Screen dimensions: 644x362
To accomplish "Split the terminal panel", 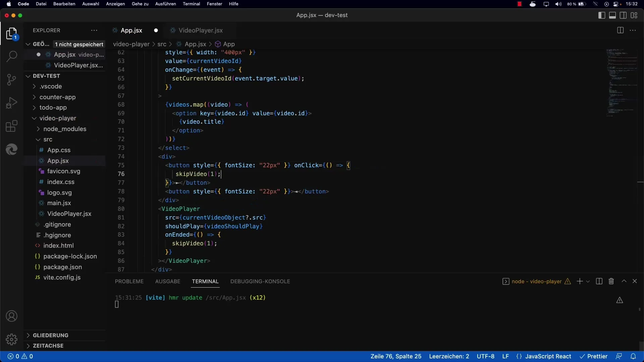I will [599, 281].
